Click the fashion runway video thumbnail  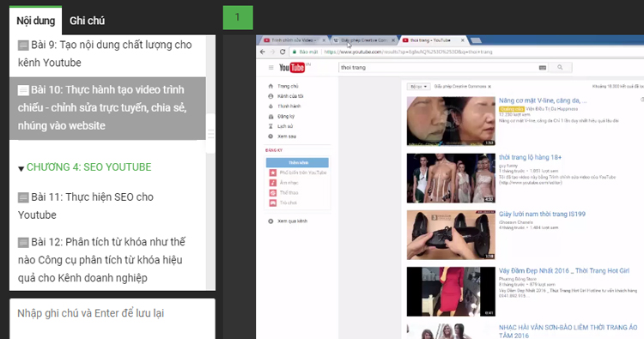(451, 179)
